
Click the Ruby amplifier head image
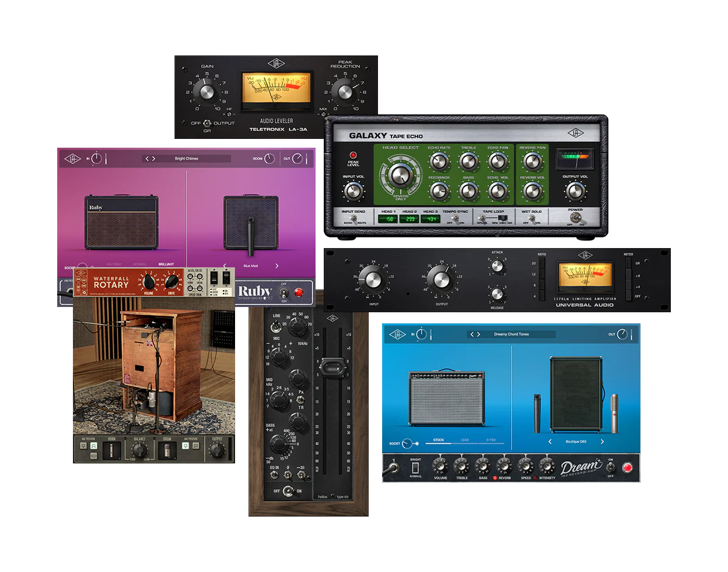tap(122, 222)
